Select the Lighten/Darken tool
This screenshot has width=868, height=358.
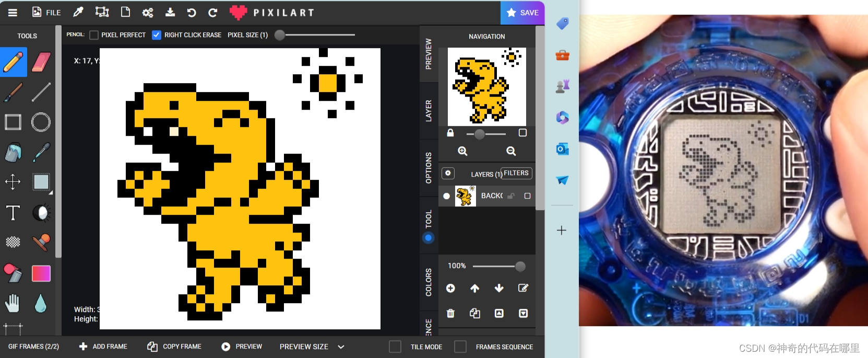41,213
